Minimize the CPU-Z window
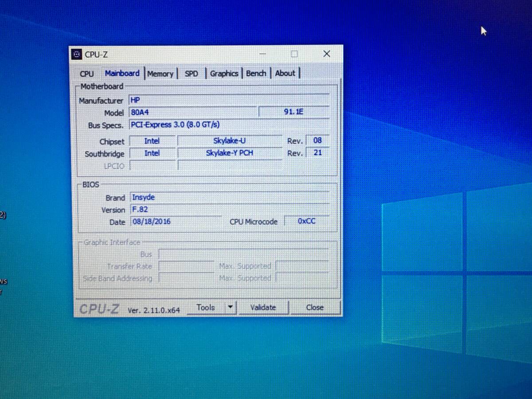 tap(262, 54)
